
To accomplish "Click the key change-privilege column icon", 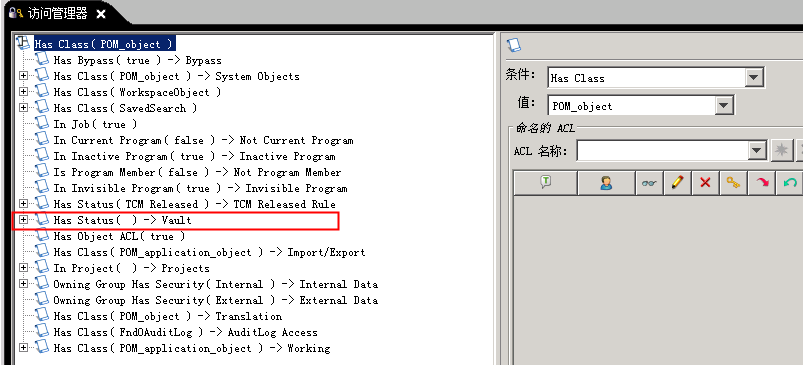I will tap(733, 182).
